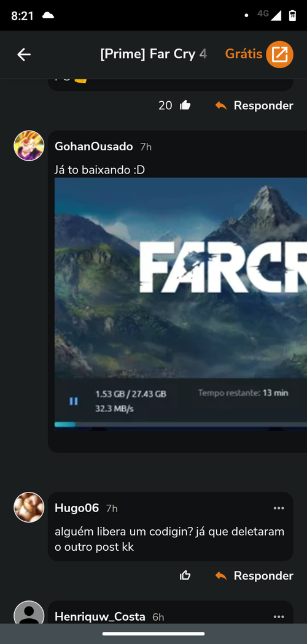Screen dimensions: 307x644
Task: Open more options on Hugo06's comment
Action: (x=279, y=508)
